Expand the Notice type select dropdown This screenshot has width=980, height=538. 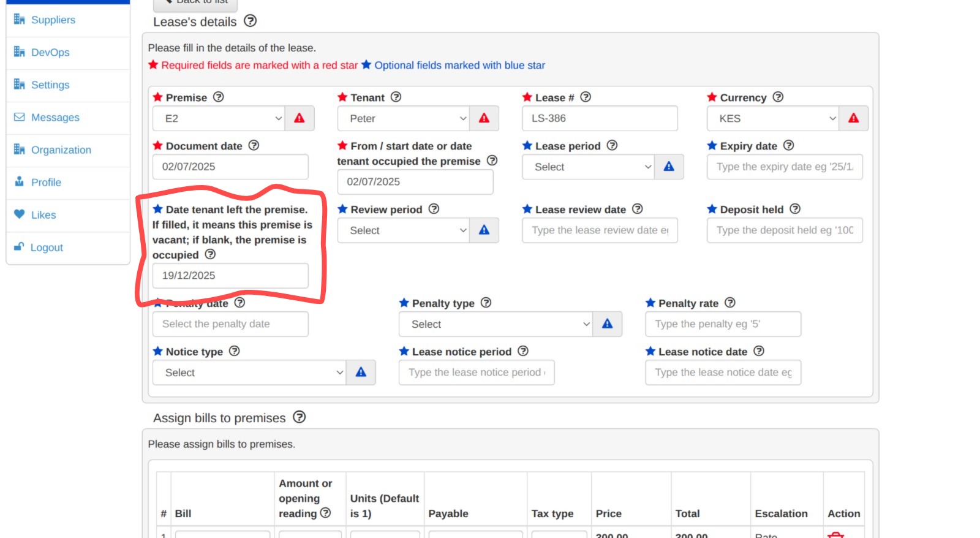[x=249, y=373]
